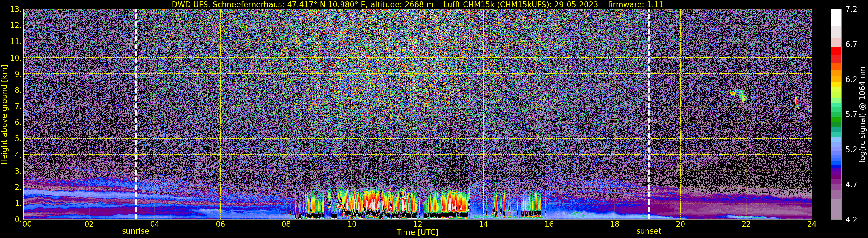
Task: Click the x-axis tick label '14'
Action: pos(483,224)
